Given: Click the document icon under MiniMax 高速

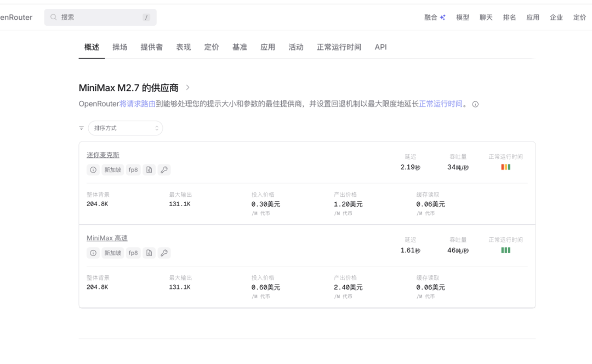Looking at the screenshot, I should [149, 253].
